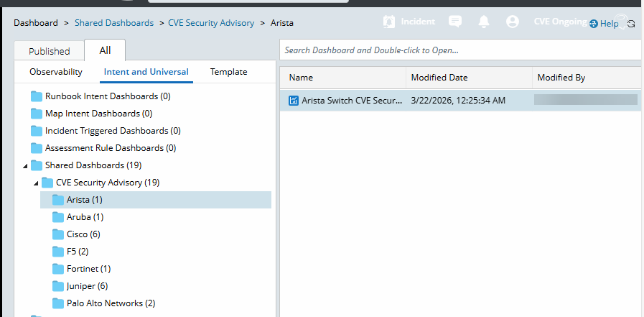The image size is (644, 317).
Task: Select Assessment Rule Dashboards (0) in tree
Action: (111, 148)
